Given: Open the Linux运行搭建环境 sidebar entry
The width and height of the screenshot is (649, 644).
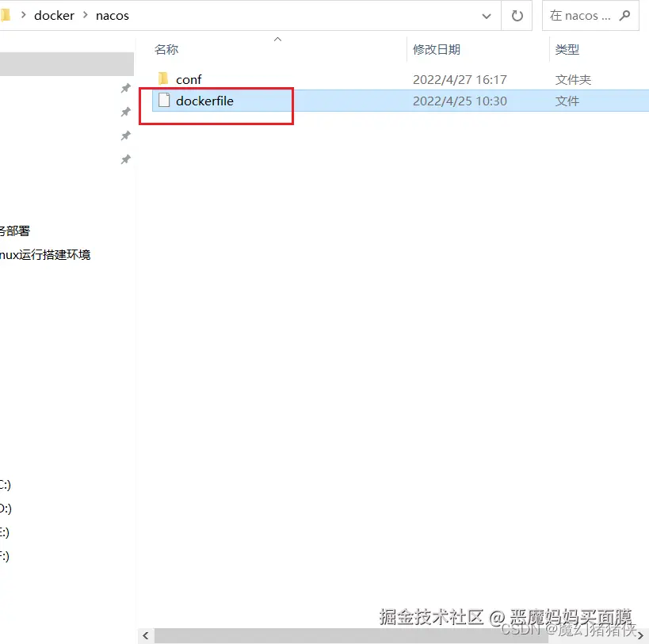Looking at the screenshot, I should click(x=45, y=254).
